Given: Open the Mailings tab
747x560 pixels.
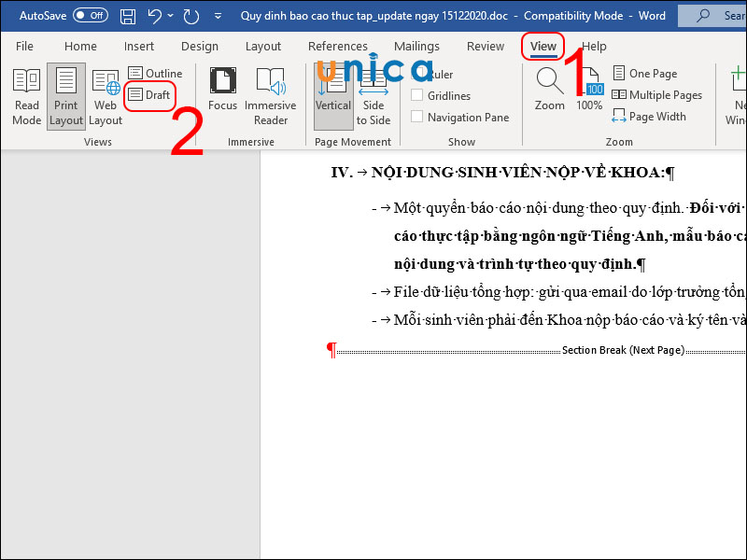Looking at the screenshot, I should [416, 46].
